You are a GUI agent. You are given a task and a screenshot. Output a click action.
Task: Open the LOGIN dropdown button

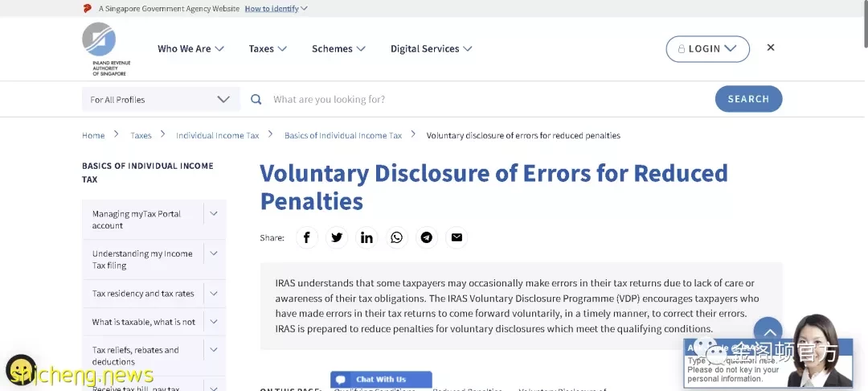tap(707, 49)
